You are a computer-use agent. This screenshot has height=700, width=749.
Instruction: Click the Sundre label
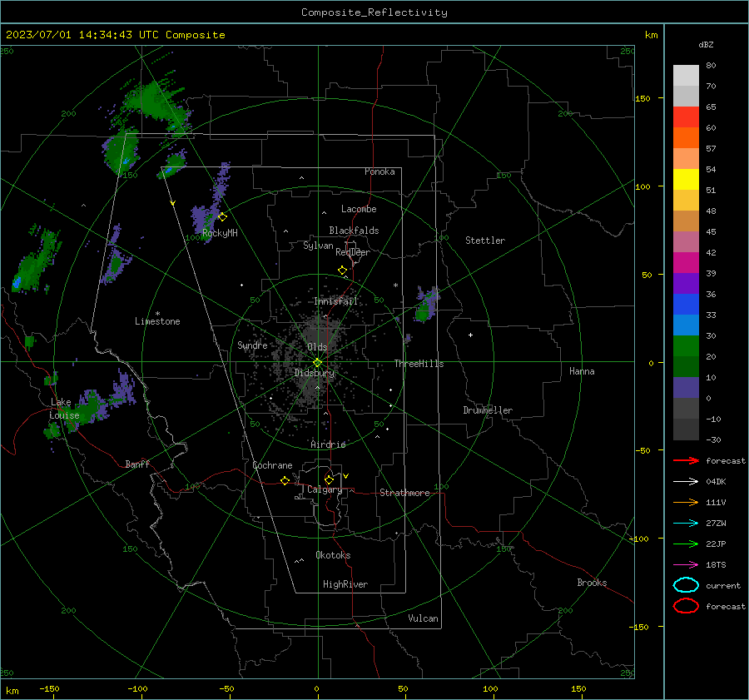(x=252, y=345)
